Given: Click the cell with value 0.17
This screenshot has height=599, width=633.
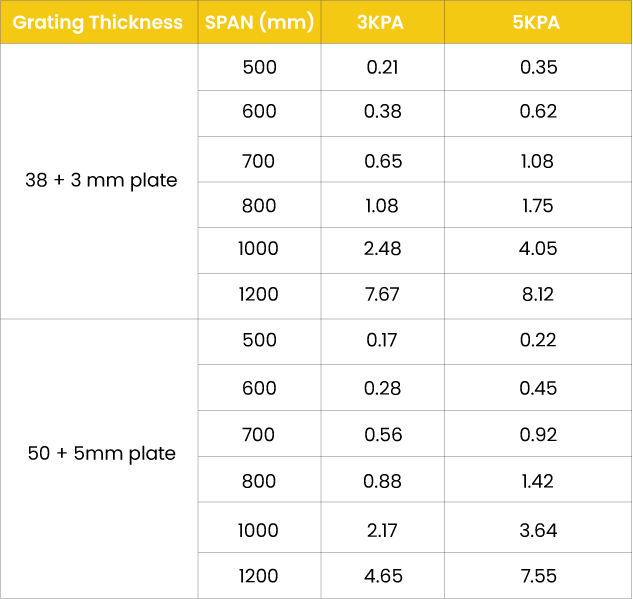Looking at the screenshot, I should pyautogui.click(x=380, y=340).
